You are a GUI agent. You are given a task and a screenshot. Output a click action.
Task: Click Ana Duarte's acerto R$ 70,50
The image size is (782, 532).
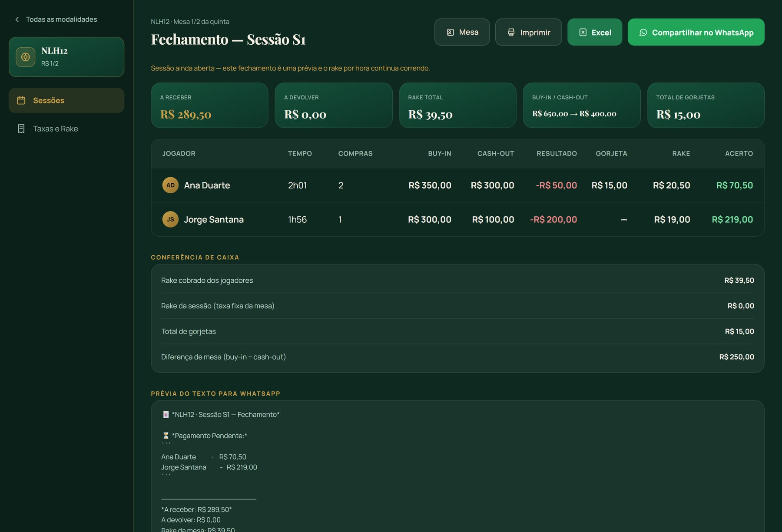[735, 185]
